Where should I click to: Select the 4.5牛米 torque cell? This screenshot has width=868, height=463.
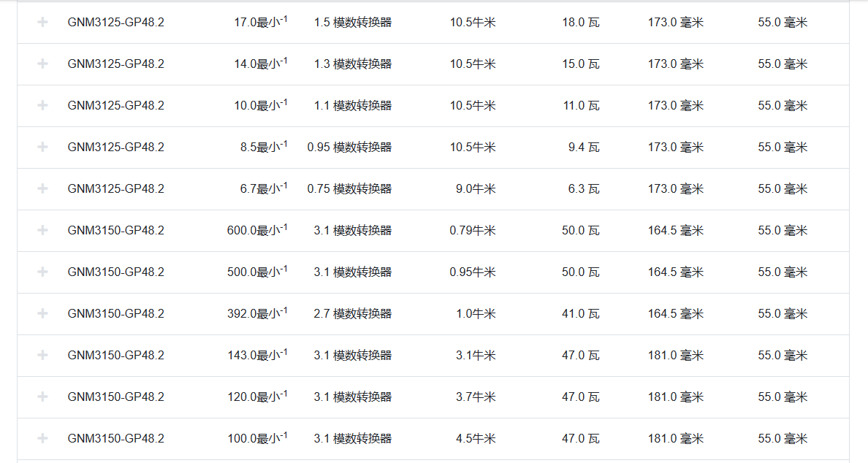point(475,438)
